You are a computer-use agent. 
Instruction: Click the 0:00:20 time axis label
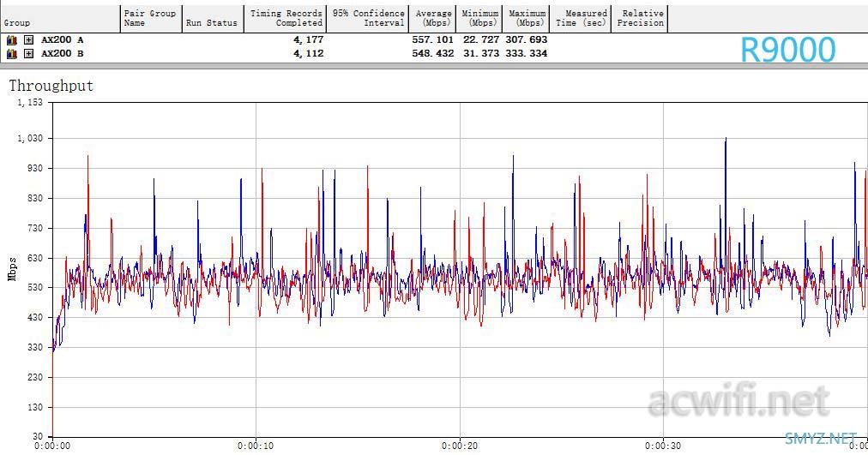coord(460,446)
